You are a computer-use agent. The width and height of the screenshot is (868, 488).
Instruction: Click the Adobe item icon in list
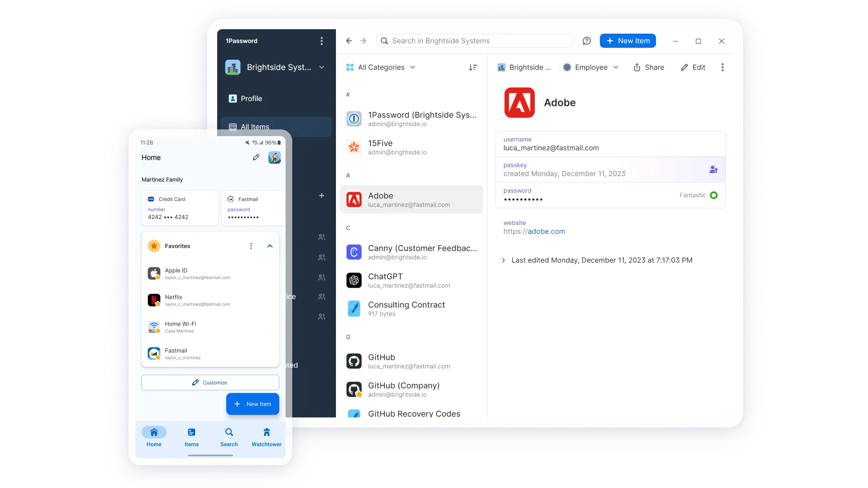[354, 199]
